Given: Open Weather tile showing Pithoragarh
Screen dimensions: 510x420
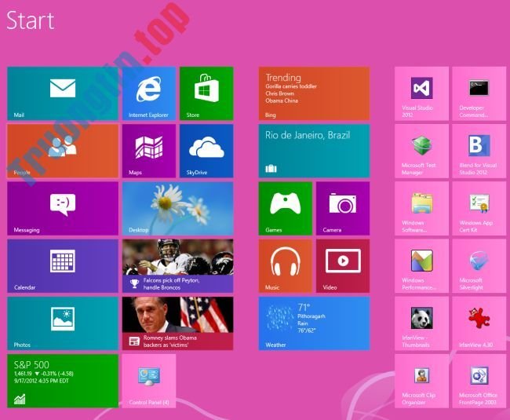Looking at the screenshot, I should [x=314, y=323].
